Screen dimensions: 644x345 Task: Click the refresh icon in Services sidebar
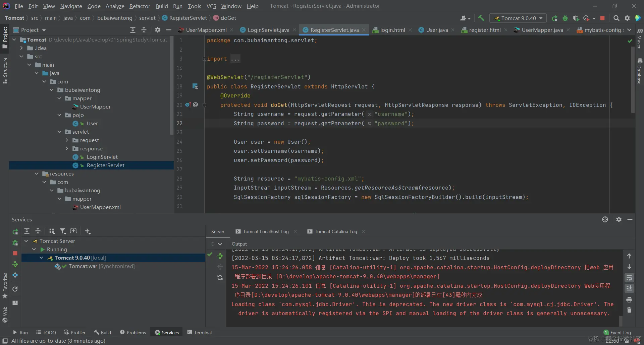[x=15, y=289]
